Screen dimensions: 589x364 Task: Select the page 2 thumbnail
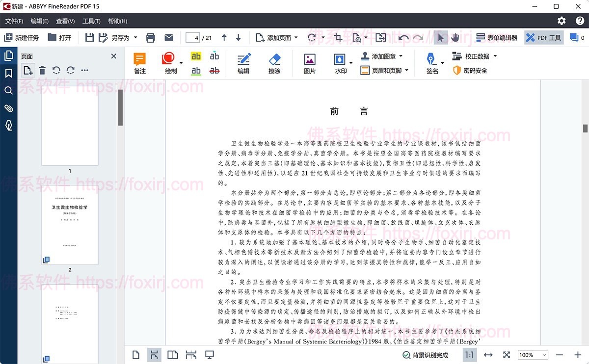[70, 225]
